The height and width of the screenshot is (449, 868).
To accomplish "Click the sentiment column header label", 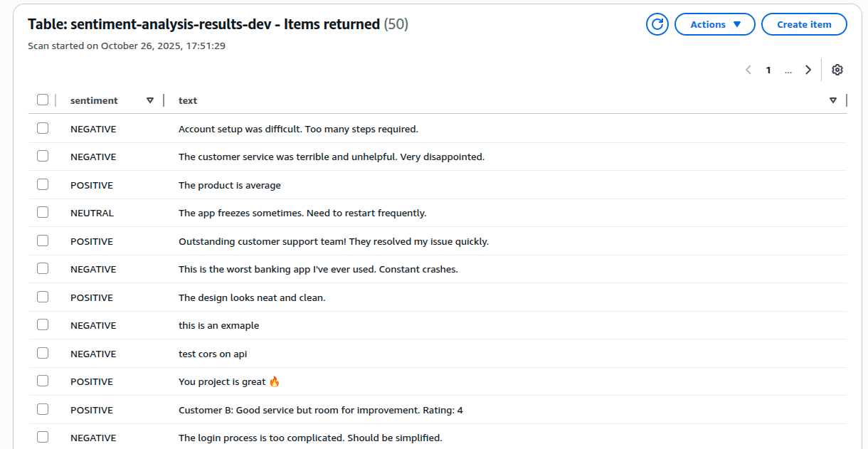I will pyautogui.click(x=93, y=100).
